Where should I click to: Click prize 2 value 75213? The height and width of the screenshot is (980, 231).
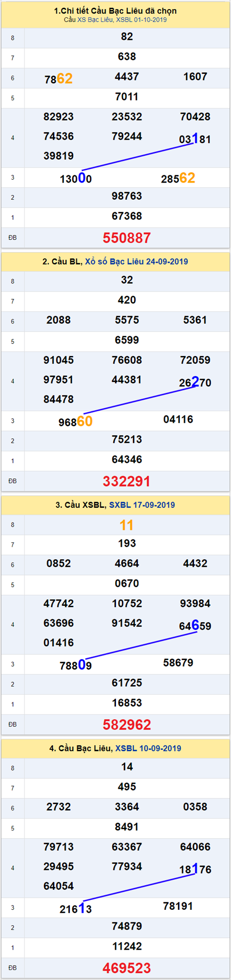[x=127, y=440]
